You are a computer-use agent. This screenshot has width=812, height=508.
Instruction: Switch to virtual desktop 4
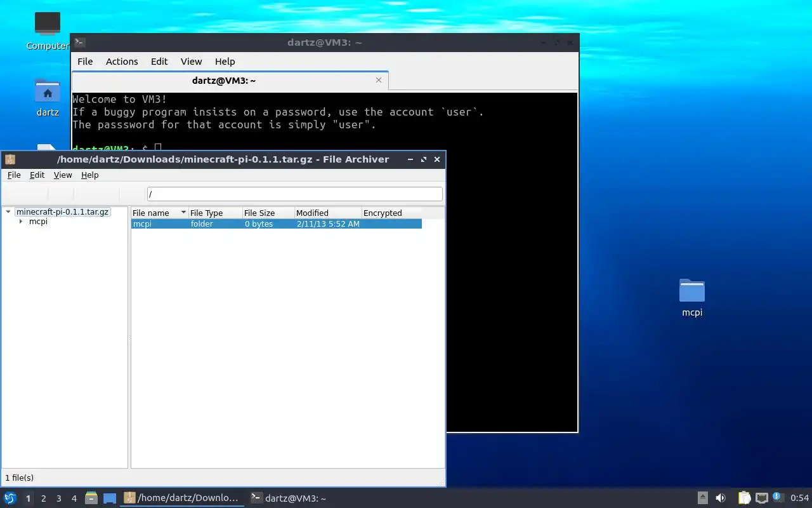(74, 498)
